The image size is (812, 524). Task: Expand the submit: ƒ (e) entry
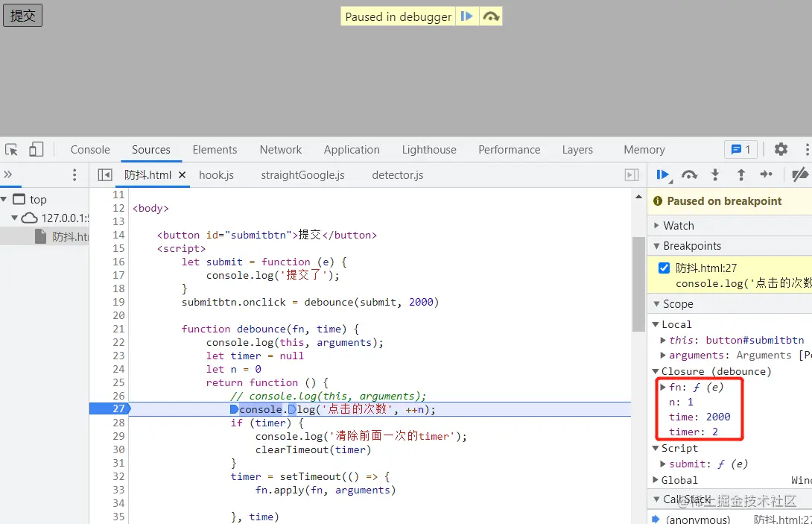(663, 464)
